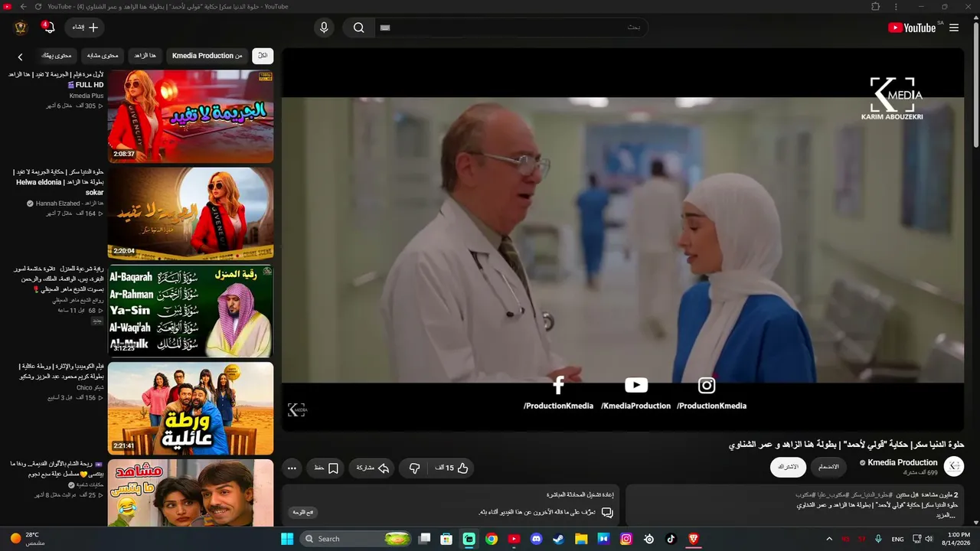
Task: Like the video (15 ألف)
Action: [x=452, y=468]
